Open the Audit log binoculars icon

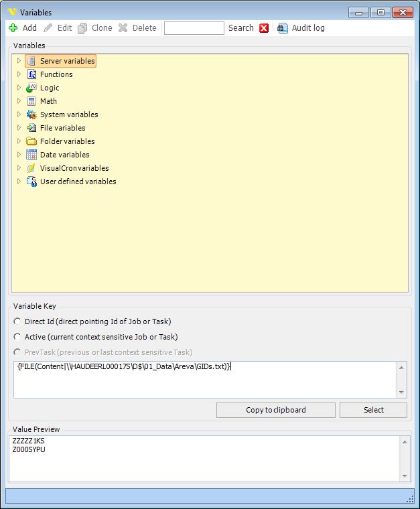click(x=283, y=28)
